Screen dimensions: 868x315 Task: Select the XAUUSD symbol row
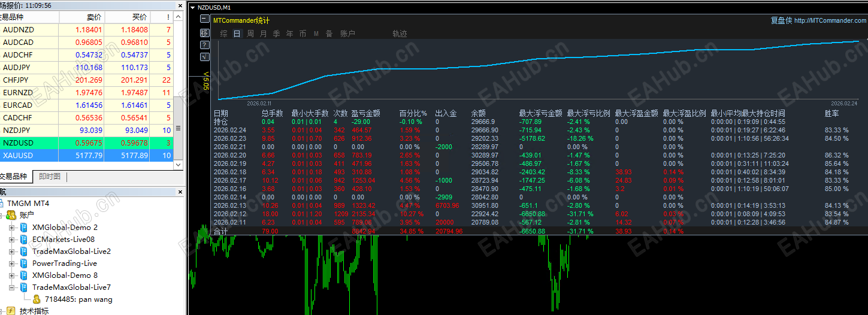(87, 156)
